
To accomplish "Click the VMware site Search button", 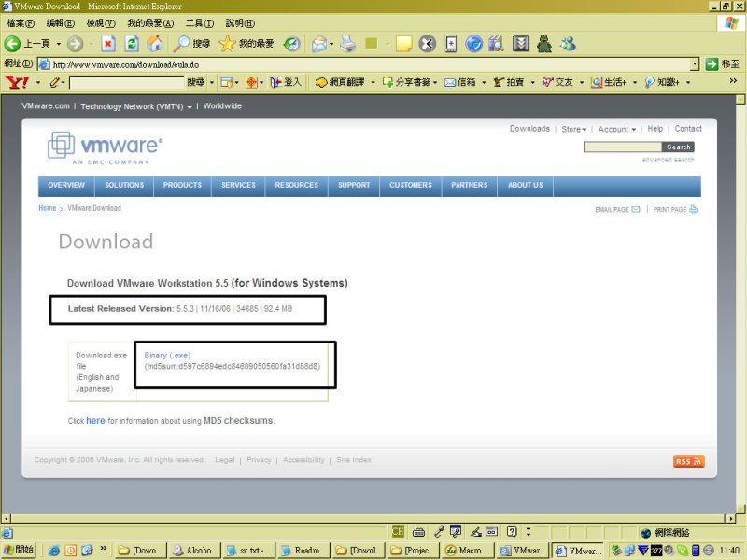I will click(x=678, y=147).
